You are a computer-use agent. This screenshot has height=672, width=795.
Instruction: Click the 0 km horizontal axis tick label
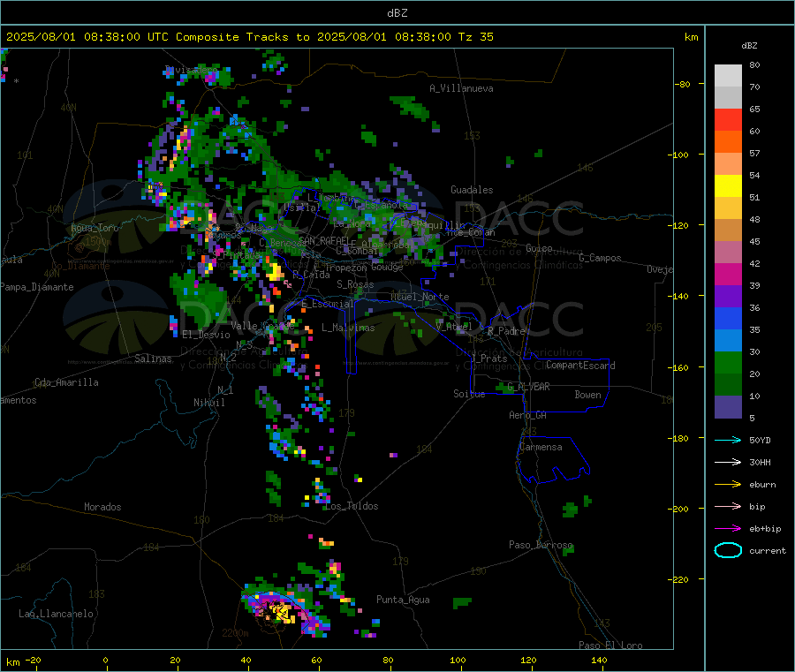tap(105, 660)
